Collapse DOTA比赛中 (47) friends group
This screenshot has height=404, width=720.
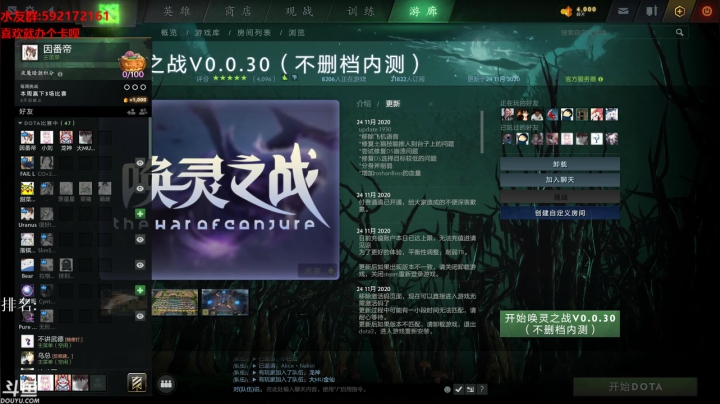click(46, 123)
